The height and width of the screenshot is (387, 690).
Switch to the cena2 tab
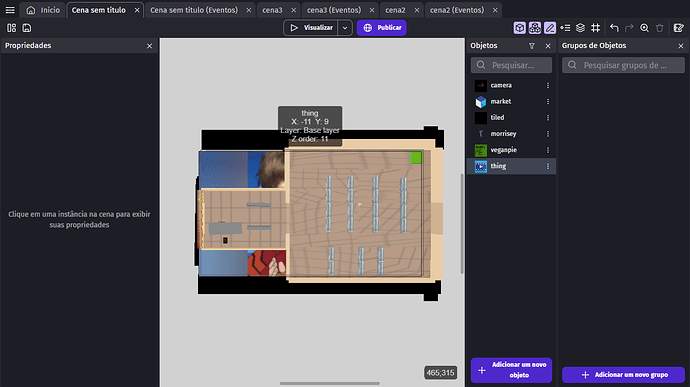tap(395, 10)
